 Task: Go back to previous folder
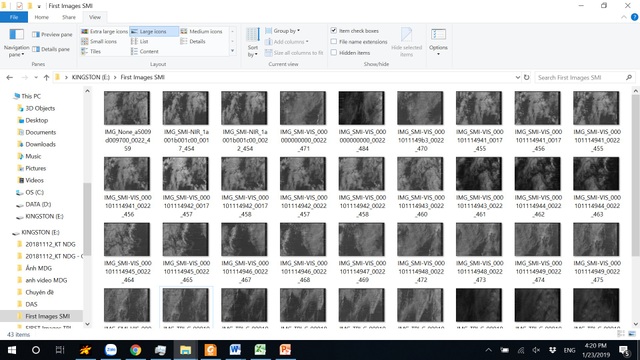(x=10, y=78)
